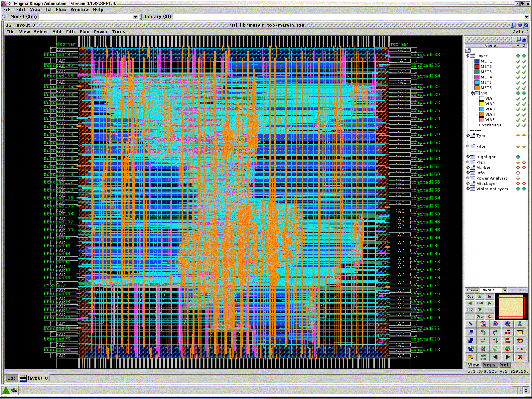Pan view up with green up arrow
Viewport: 532px width, 399px height.
480,297
